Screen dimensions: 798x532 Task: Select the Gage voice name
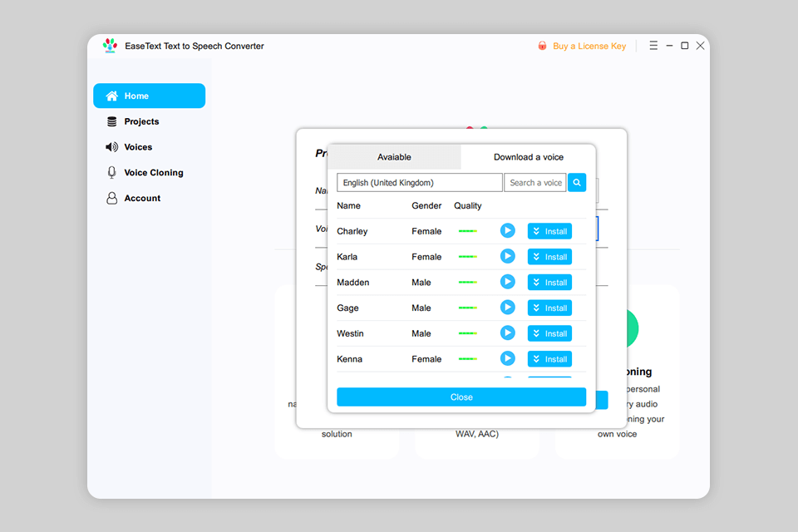pyautogui.click(x=347, y=308)
